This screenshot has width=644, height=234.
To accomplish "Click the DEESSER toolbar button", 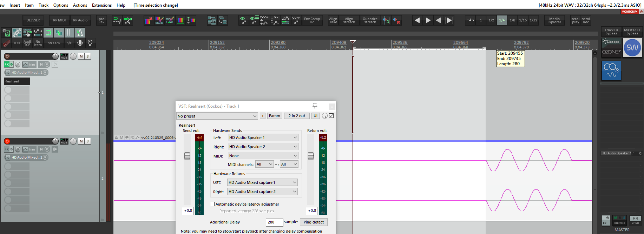I will pyautogui.click(x=33, y=20).
